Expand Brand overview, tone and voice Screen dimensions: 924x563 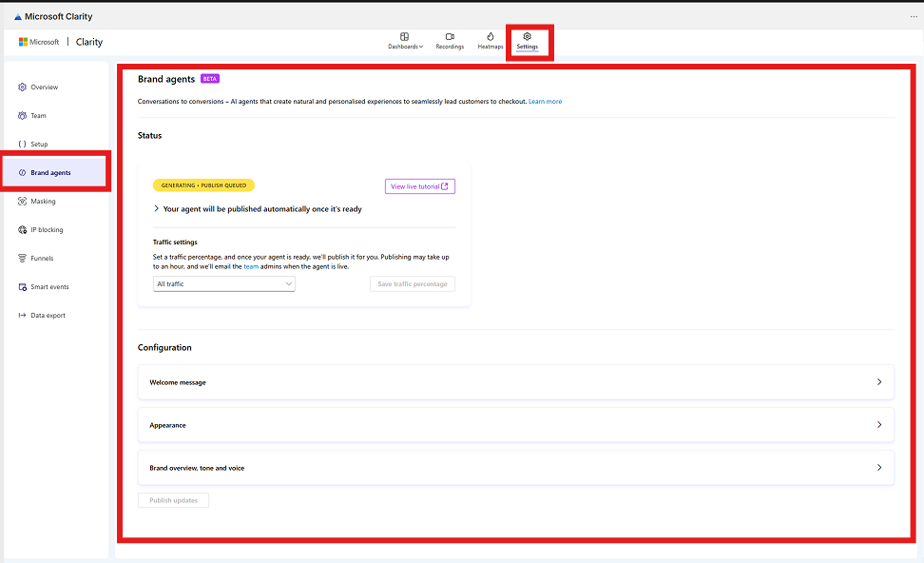coord(515,468)
